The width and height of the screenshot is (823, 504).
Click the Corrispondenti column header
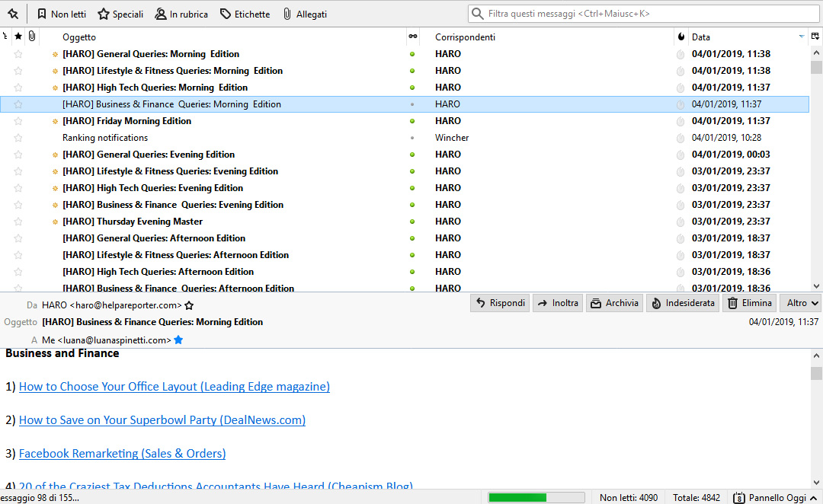(x=549, y=37)
